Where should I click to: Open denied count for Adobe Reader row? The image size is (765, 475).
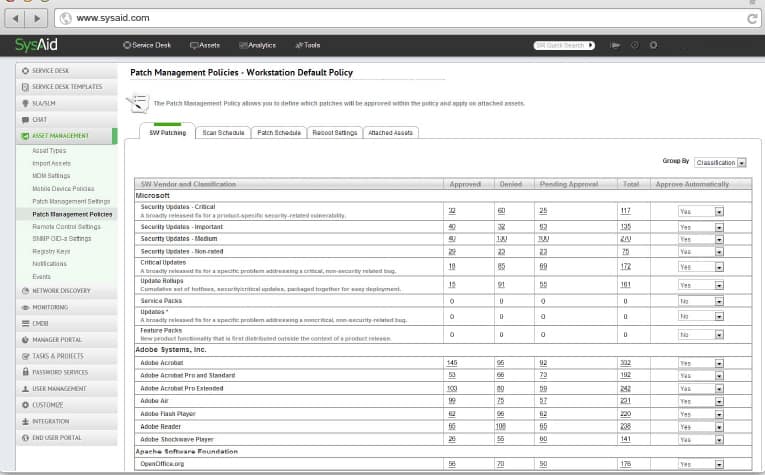pos(501,426)
